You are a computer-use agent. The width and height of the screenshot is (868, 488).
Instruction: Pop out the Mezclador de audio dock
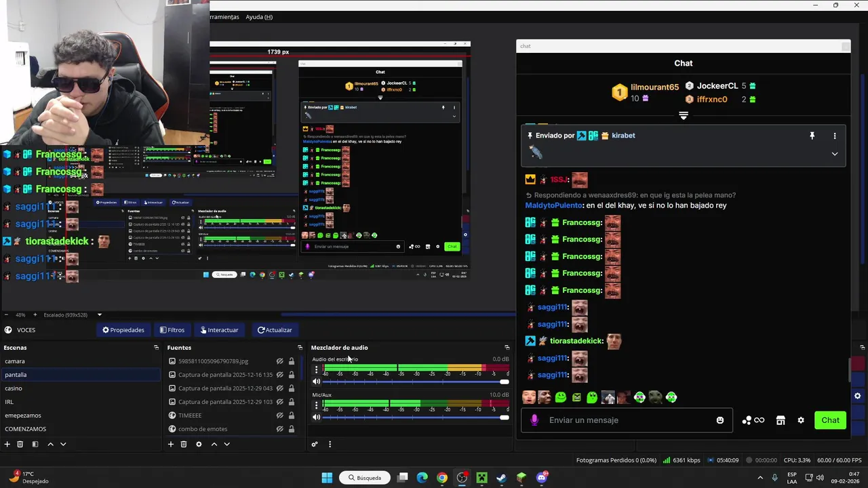point(507,348)
